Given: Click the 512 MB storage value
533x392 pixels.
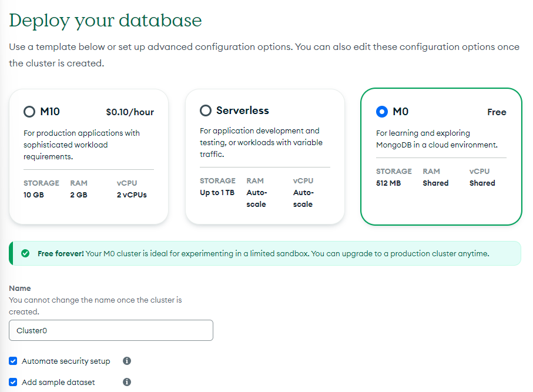Looking at the screenshot, I should pyautogui.click(x=388, y=183).
